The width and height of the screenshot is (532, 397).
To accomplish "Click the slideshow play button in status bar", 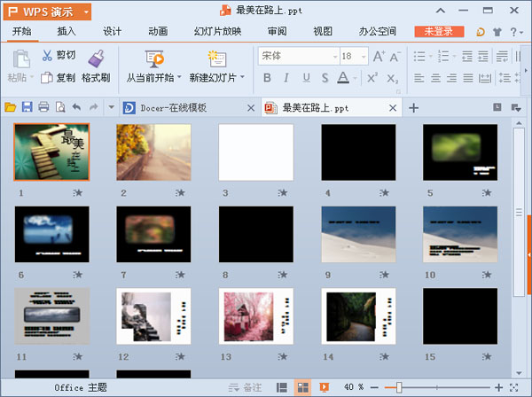I will (324, 387).
